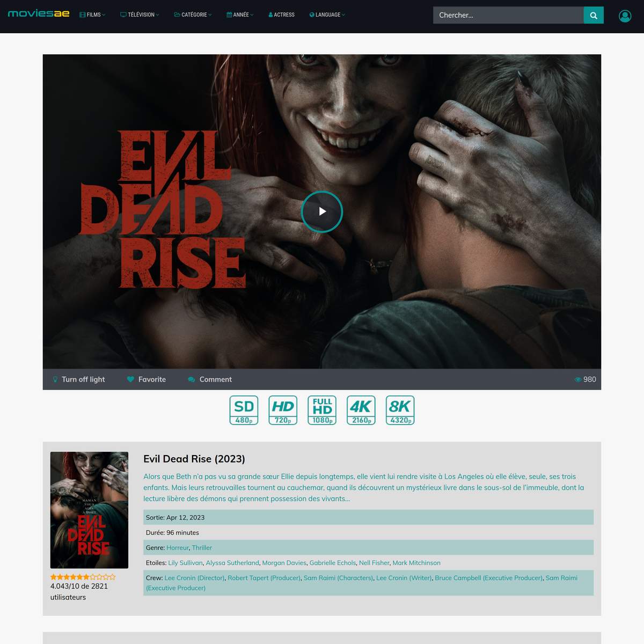Mark the movie as Favorite

[147, 379]
